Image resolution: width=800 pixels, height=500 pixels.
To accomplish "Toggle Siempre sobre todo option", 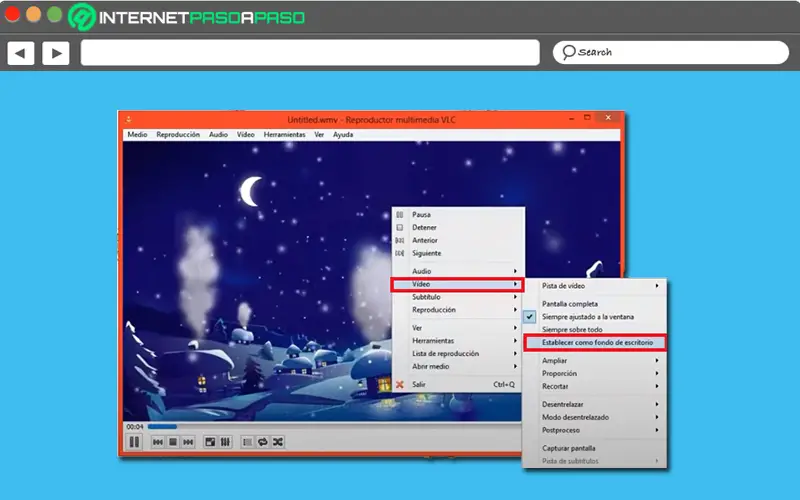I will point(594,330).
